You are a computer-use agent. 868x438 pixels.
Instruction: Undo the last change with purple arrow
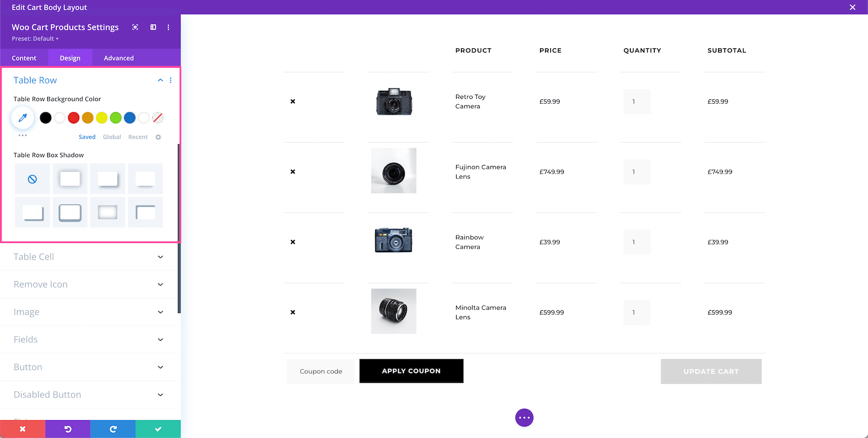tap(68, 429)
